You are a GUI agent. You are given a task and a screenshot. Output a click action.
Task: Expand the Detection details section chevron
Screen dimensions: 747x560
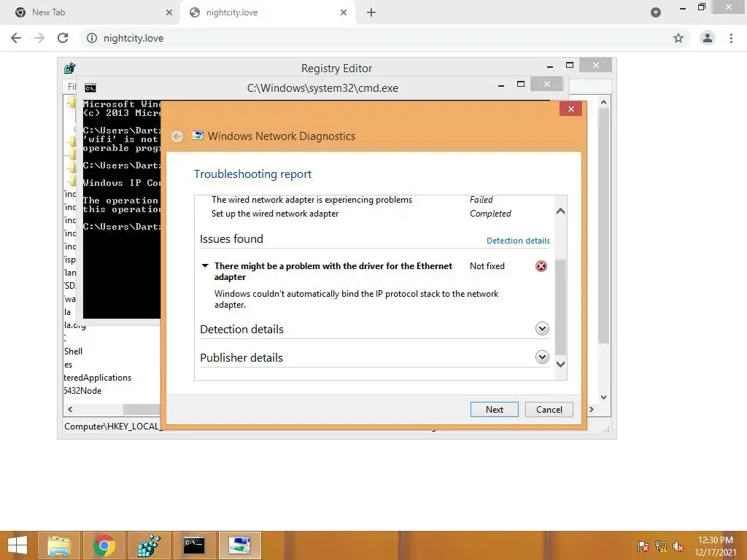(542, 329)
